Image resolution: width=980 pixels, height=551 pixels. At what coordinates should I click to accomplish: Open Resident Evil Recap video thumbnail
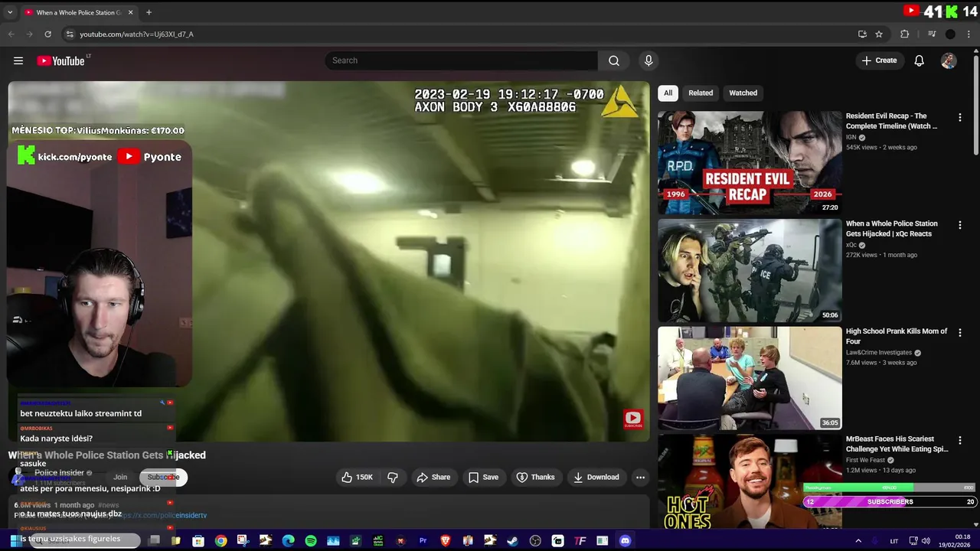coord(750,163)
